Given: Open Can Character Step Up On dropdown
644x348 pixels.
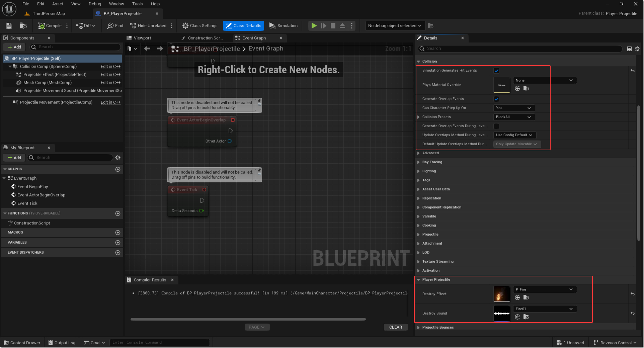Looking at the screenshot, I should click(x=514, y=108).
